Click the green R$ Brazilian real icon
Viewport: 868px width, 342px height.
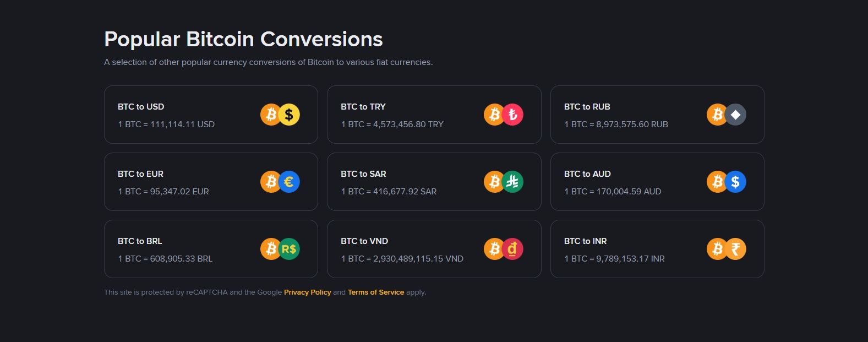(x=290, y=249)
